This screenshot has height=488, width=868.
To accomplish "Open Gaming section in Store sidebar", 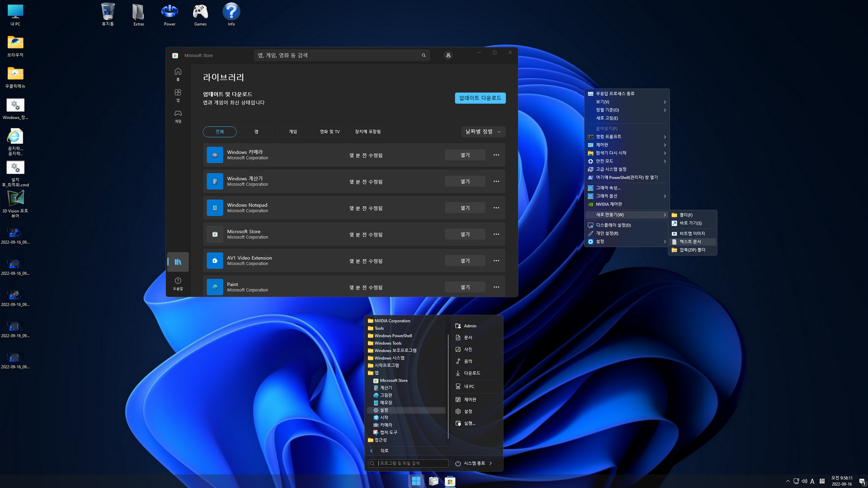I will [x=178, y=116].
